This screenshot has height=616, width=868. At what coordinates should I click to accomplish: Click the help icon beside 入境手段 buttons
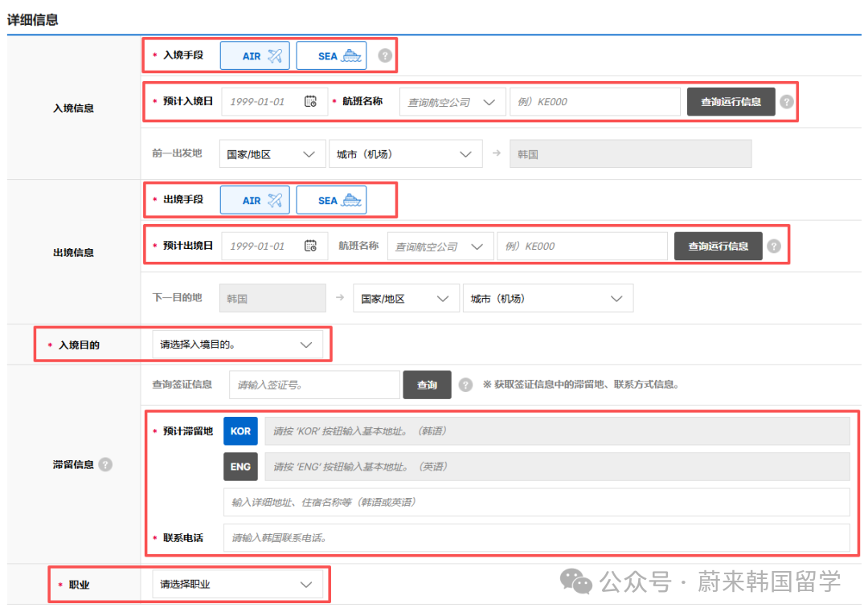click(x=384, y=55)
